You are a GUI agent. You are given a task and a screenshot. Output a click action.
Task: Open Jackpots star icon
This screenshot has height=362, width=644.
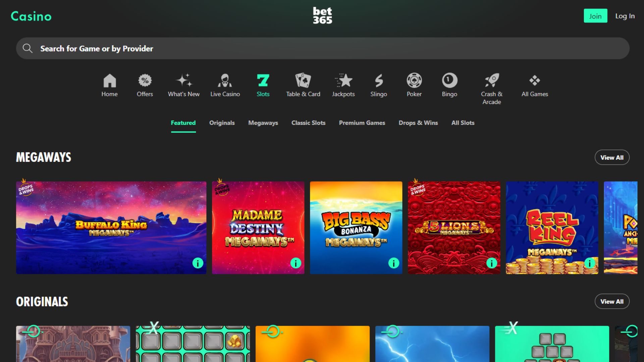(343, 80)
